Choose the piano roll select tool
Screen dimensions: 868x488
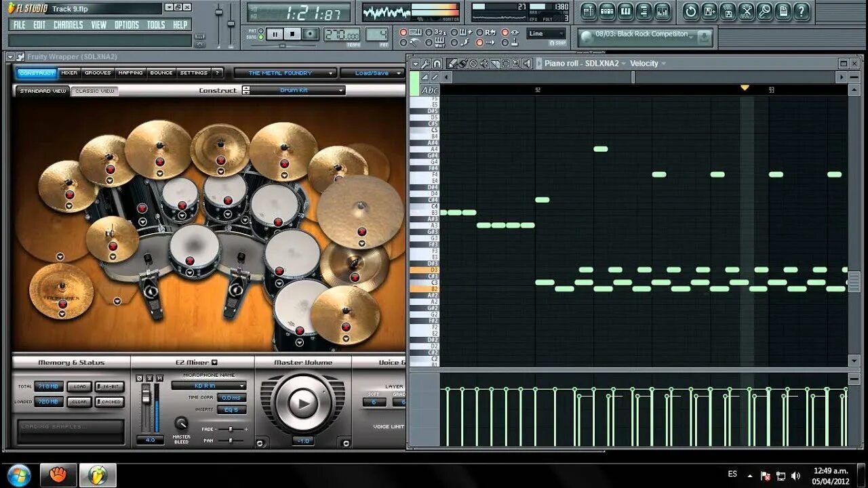click(506, 64)
